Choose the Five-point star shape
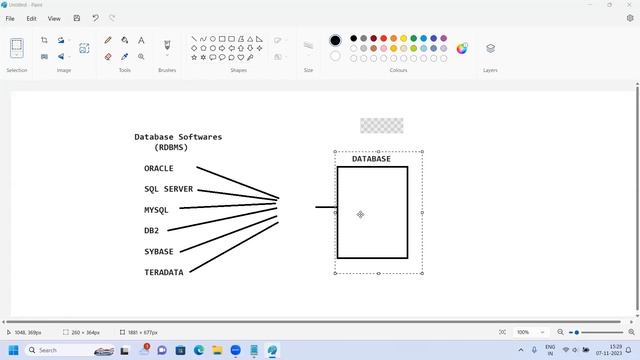 tap(194, 58)
